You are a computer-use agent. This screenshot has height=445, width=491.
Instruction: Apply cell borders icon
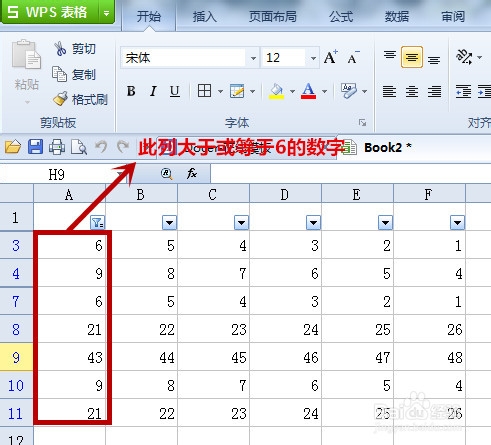pyautogui.click(x=204, y=91)
